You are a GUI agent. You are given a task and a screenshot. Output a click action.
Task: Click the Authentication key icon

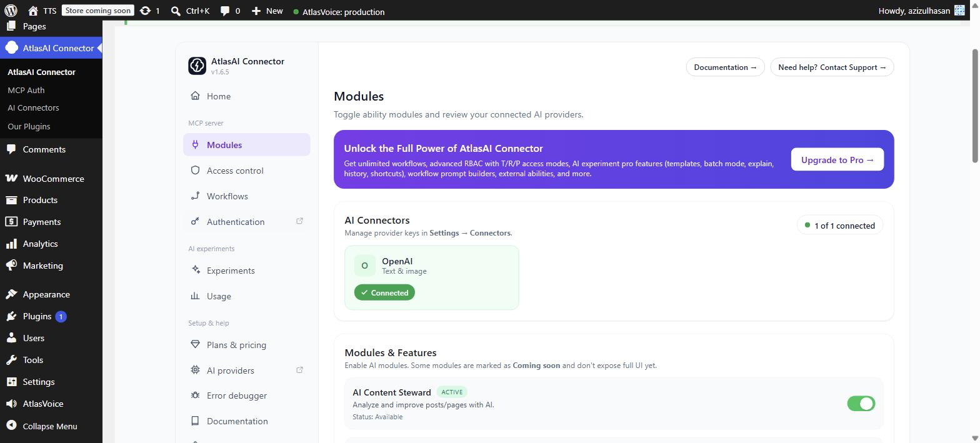click(x=195, y=221)
